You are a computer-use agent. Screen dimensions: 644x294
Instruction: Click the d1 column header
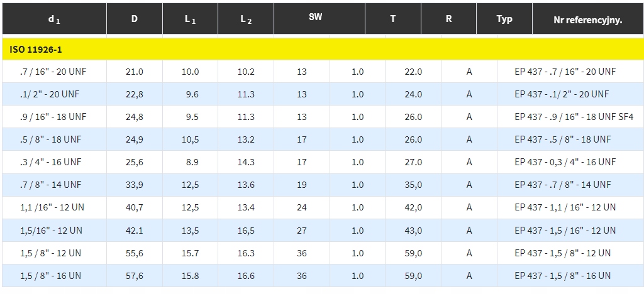54,19
